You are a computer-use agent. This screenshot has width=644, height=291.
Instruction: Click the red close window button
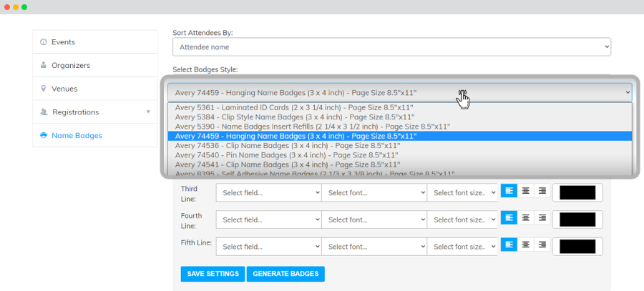tap(7, 7)
